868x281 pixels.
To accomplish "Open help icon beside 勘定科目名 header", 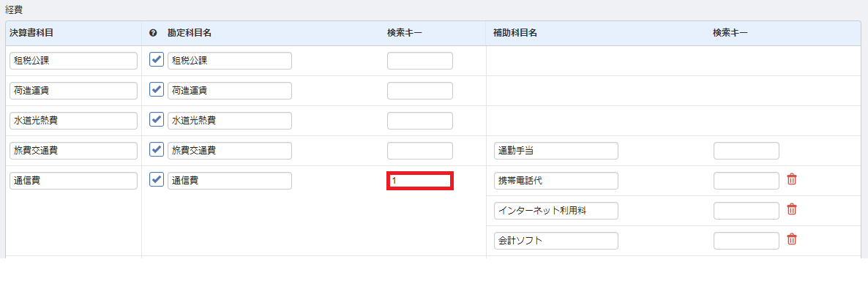I will pos(154,33).
